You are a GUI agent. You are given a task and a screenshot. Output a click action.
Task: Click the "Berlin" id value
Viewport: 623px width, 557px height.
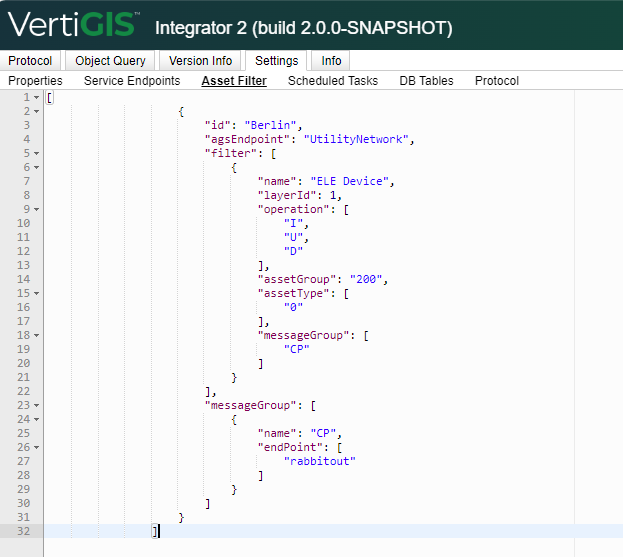pyautogui.click(x=270, y=125)
